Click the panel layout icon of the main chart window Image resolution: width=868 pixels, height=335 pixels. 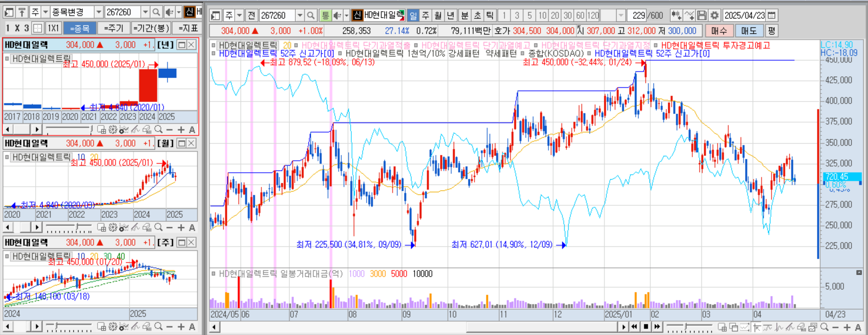216,16
